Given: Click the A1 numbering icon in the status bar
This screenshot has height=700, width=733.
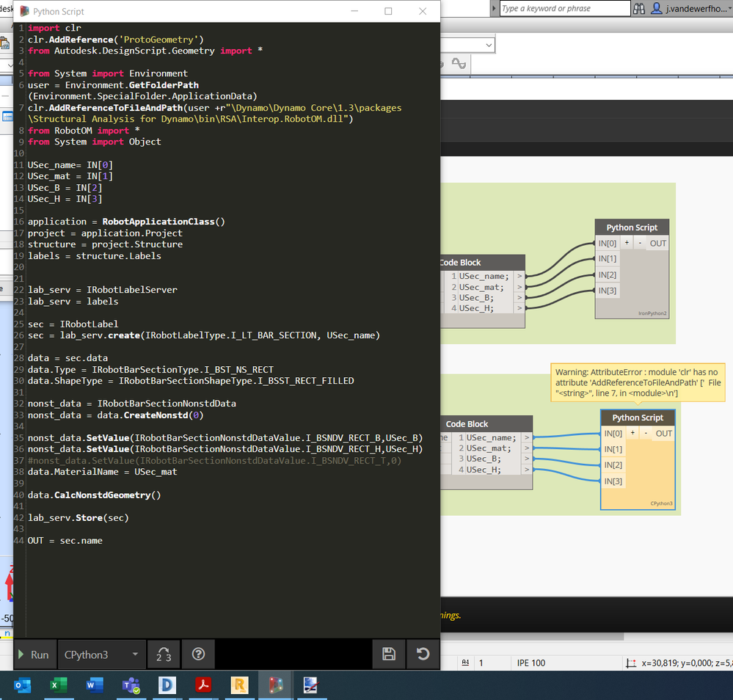Looking at the screenshot, I should click(465, 663).
